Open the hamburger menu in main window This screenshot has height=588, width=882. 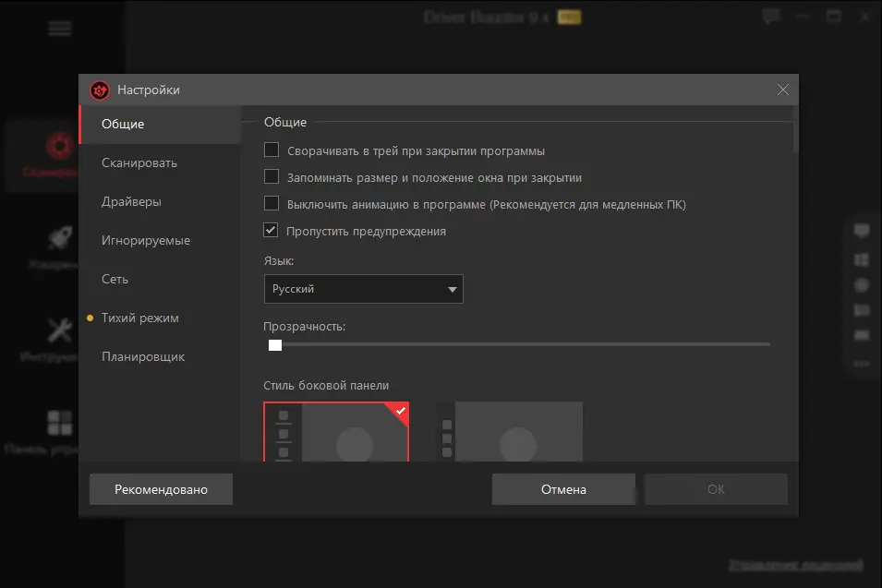tap(60, 29)
